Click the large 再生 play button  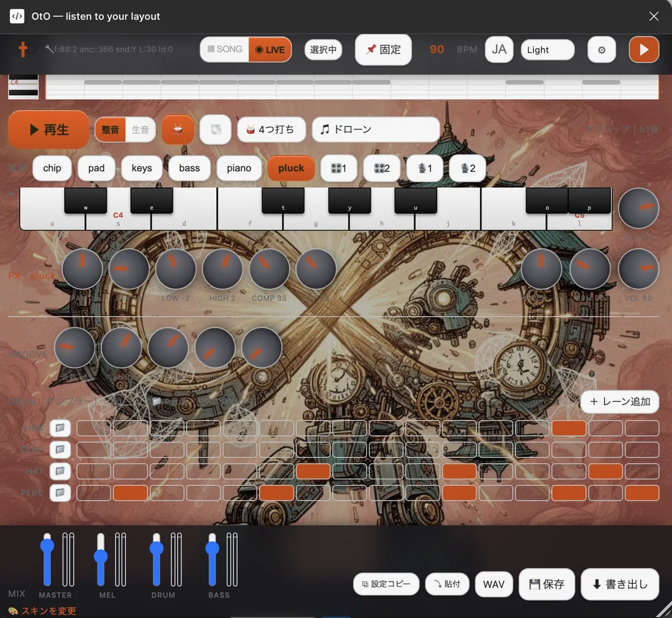pos(48,130)
